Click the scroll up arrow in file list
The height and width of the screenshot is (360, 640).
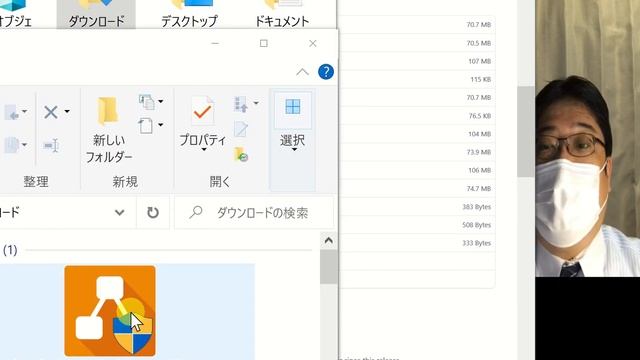328,240
